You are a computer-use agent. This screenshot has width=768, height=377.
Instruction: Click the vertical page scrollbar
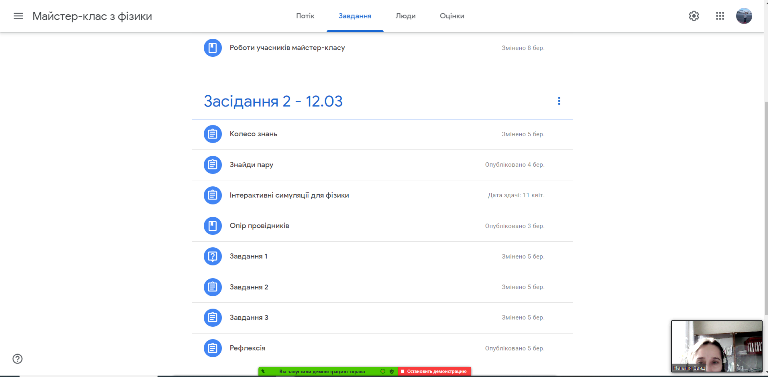click(765, 208)
